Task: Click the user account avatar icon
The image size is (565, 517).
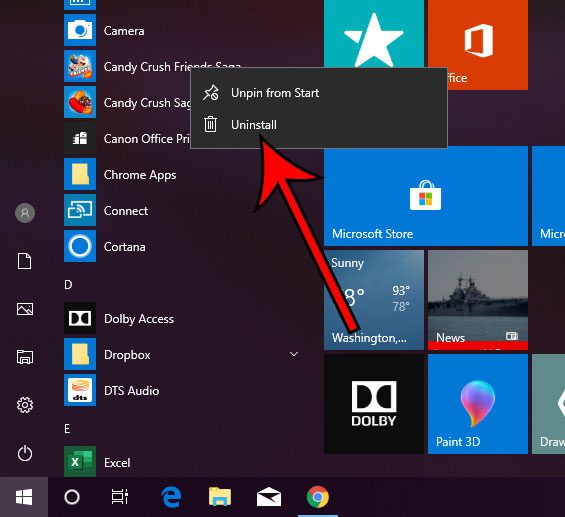Action: (x=25, y=213)
